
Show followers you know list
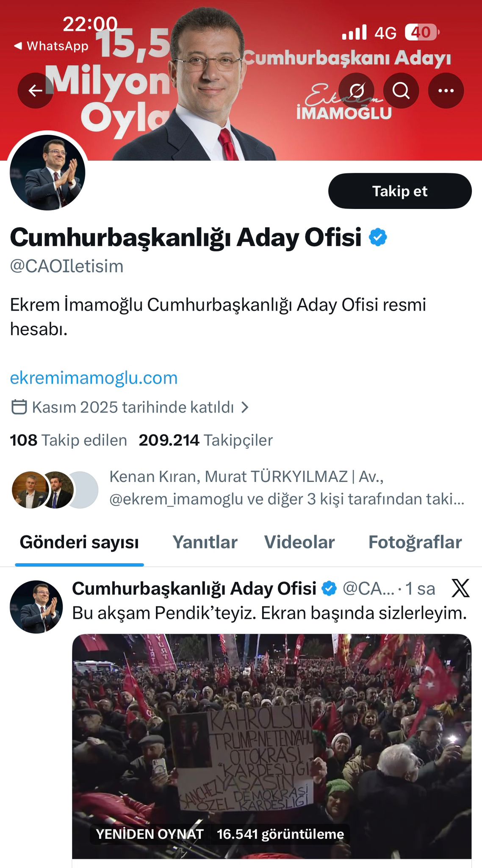tap(286, 488)
